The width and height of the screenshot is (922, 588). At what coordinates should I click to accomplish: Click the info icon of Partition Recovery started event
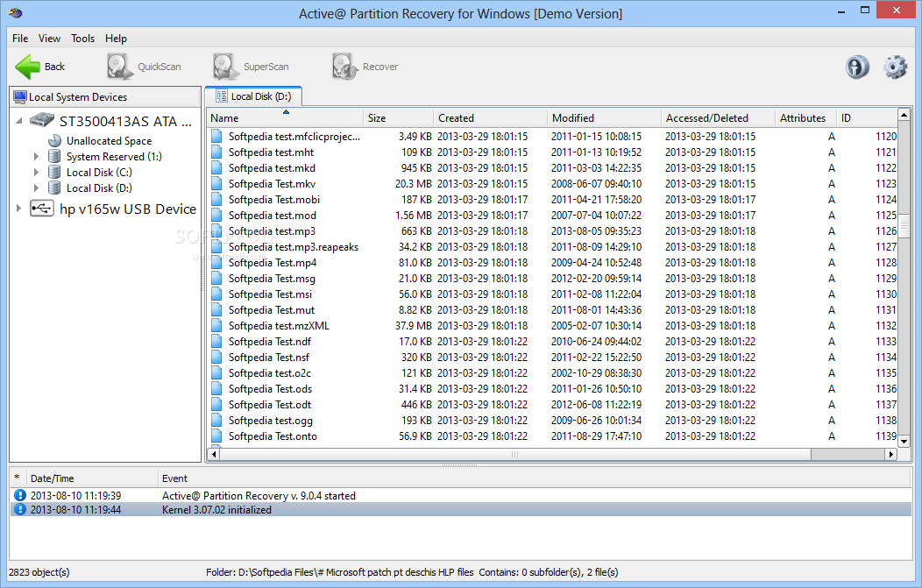coord(20,495)
